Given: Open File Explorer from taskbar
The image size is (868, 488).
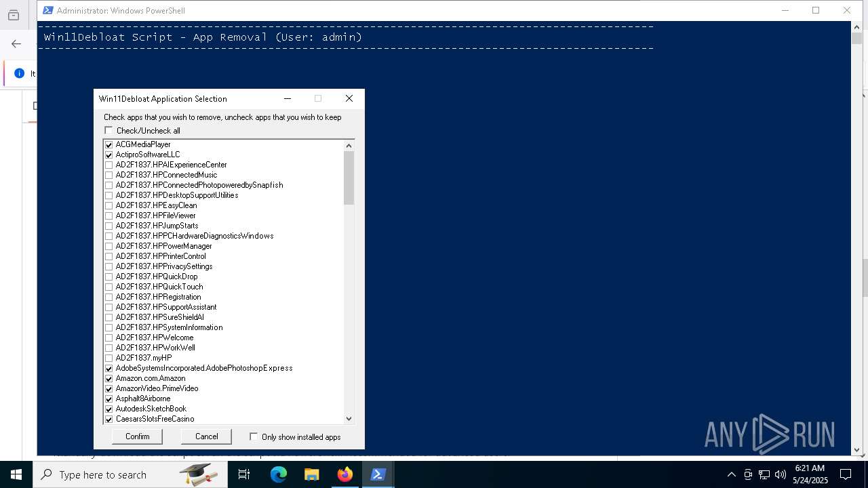Looking at the screenshot, I should (x=312, y=474).
